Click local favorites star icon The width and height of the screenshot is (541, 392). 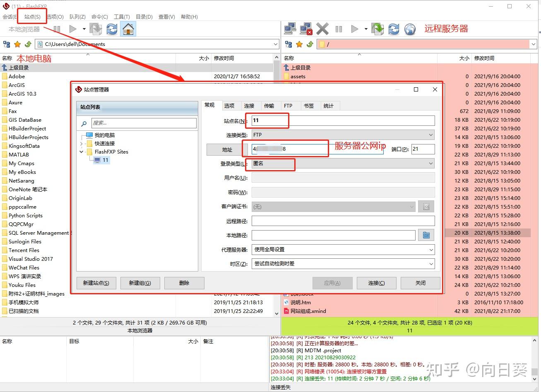[x=17, y=44]
